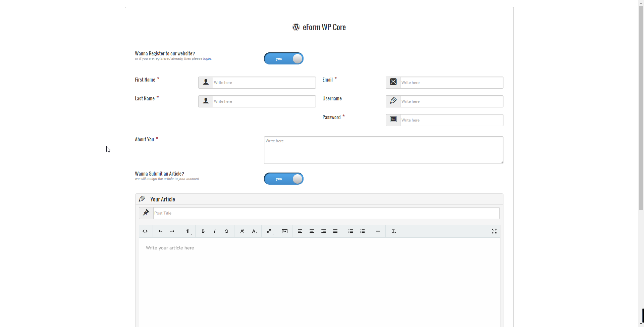Viewport: 644px width, 327px height.
Task: Expand the insert link dropdown
Action: [270, 231]
